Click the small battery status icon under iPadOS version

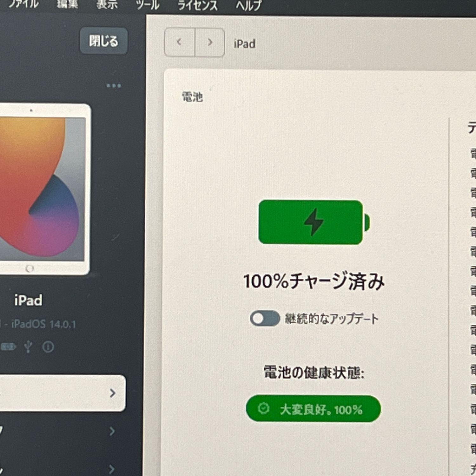[x=8, y=347]
